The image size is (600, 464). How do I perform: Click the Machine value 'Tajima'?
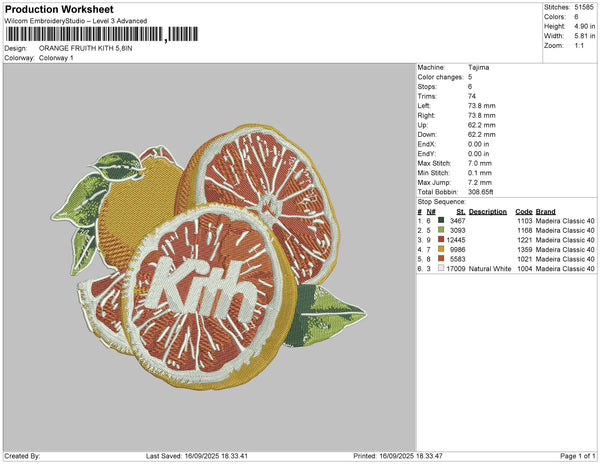point(479,67)
